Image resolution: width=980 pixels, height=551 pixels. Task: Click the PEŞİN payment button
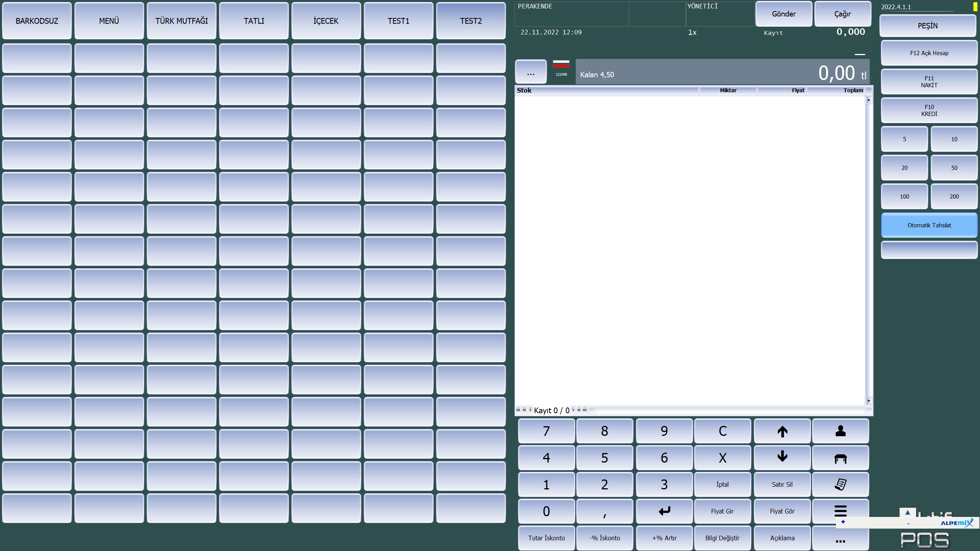[928, 26]
